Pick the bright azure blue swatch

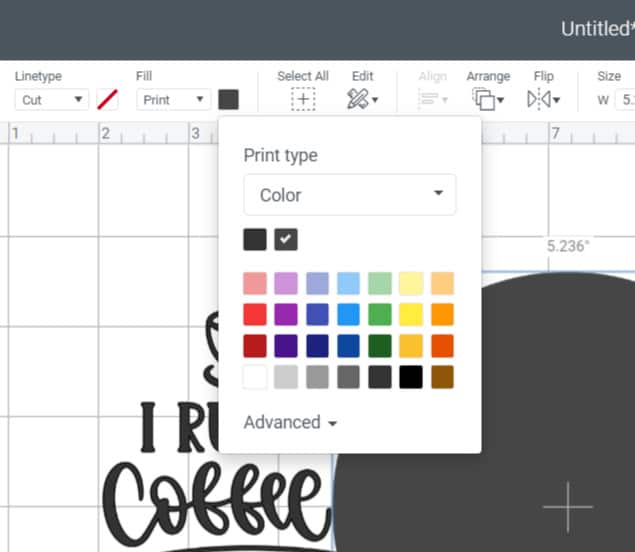348,314
